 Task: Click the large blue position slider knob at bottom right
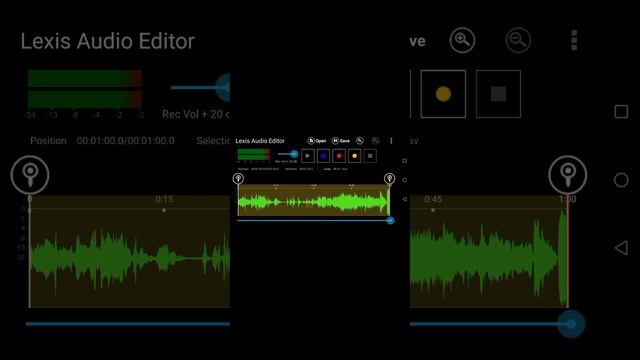coord(571,324)
